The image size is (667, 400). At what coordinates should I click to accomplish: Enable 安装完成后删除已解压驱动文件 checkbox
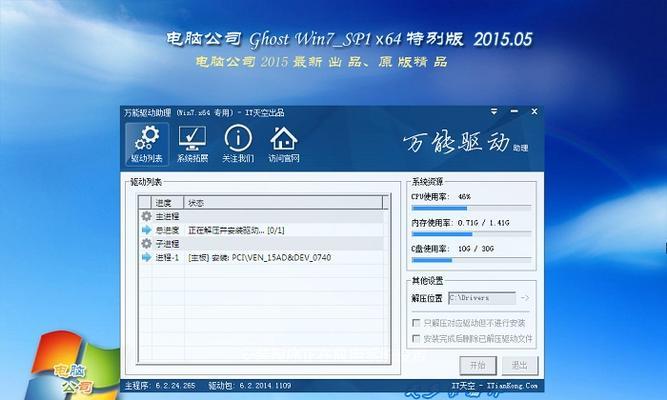[x=416, y=338]
